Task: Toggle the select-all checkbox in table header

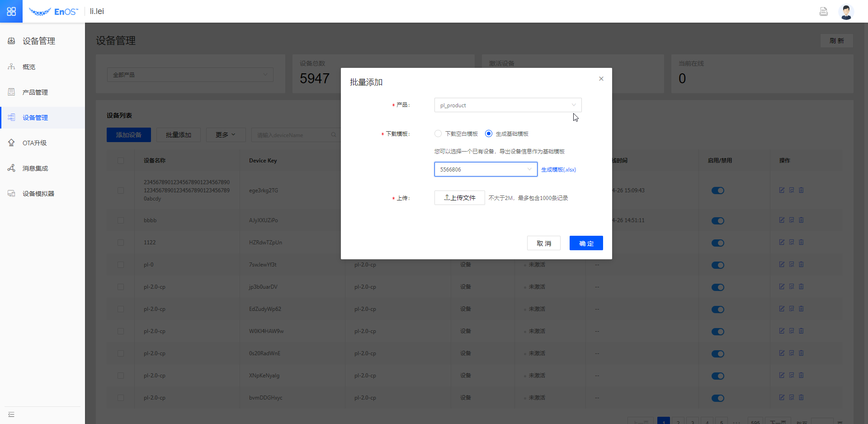Action: point(121,161)
